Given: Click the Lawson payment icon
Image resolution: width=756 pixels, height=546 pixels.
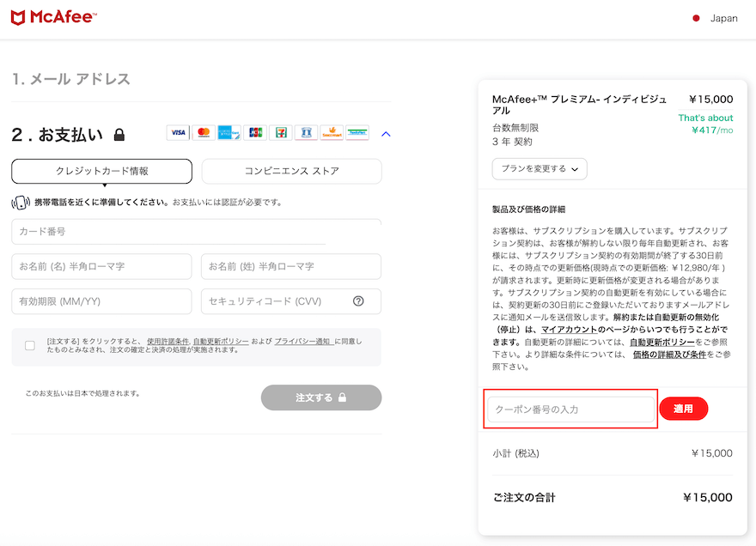Looking at the screenshot, I should pyautogui.click(x=306, y=132).
